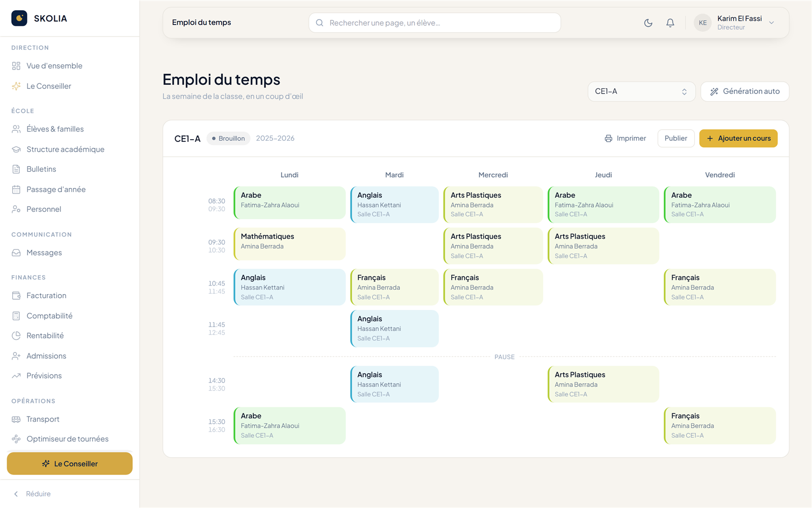The image size is (812, 508).
Task: Open the CE1-A class selector dropdown
Action: click(x=641, y=92)
